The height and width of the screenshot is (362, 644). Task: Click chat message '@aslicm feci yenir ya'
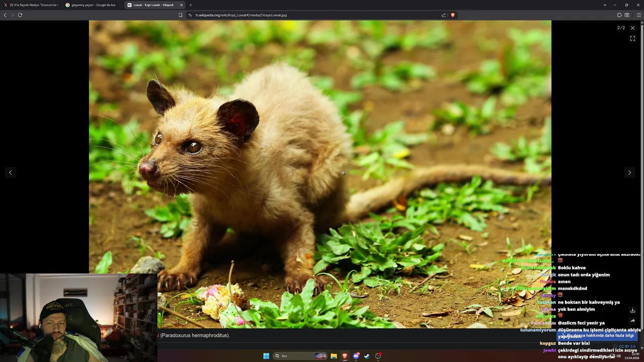[581, 323]
